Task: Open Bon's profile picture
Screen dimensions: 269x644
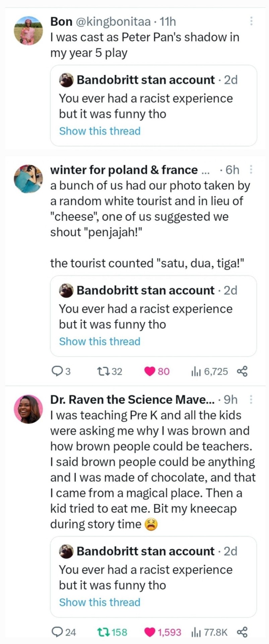Action: coord(28,31)
